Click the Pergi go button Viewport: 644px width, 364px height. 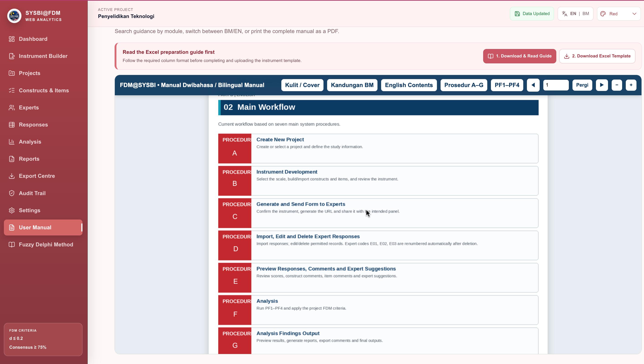pyautogui.click(x=582, y=85)
